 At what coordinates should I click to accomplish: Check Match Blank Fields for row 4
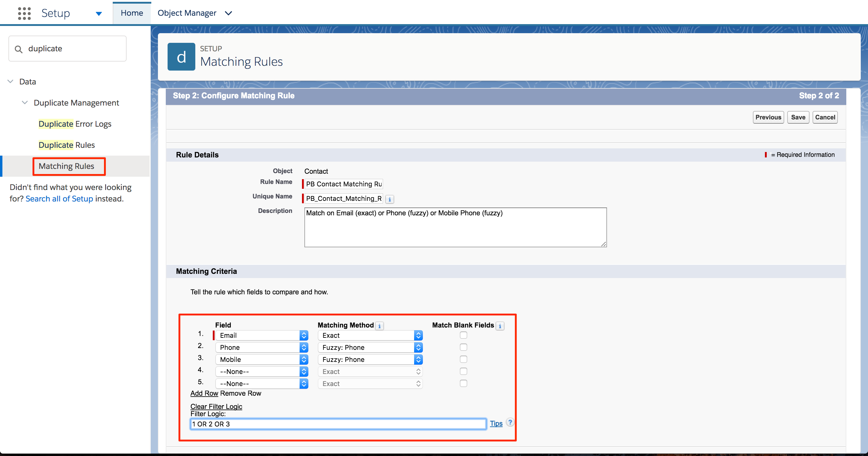tap(464, 371)
